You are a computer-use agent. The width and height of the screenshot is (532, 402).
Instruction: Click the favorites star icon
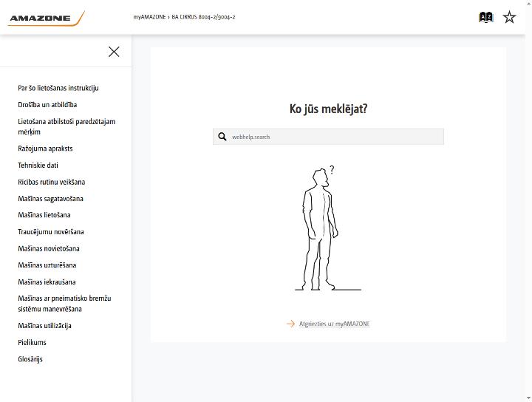509,17
